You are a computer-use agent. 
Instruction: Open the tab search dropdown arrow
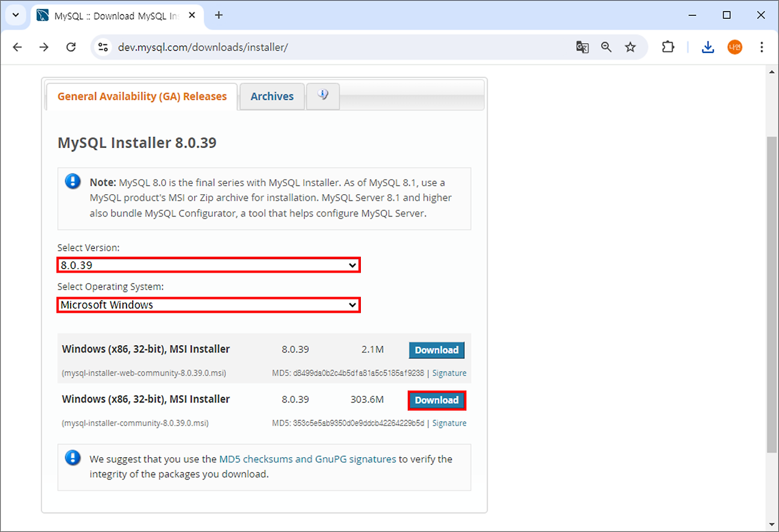click(16, 15)
